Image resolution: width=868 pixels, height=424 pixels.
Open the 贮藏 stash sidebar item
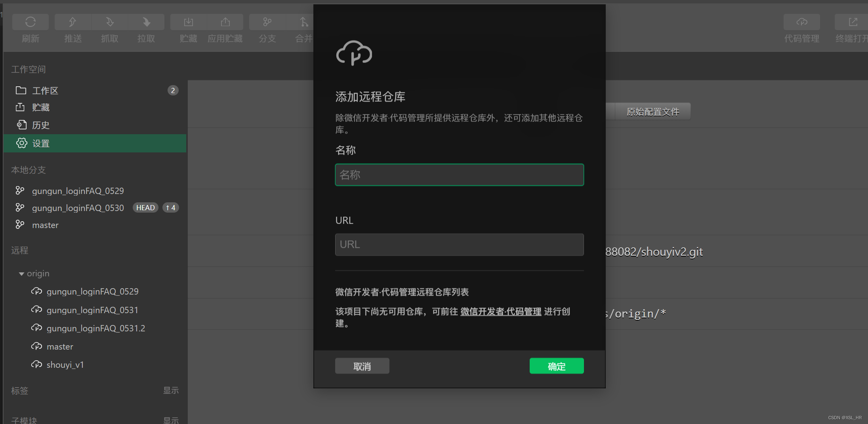click(x=95, y=107)
